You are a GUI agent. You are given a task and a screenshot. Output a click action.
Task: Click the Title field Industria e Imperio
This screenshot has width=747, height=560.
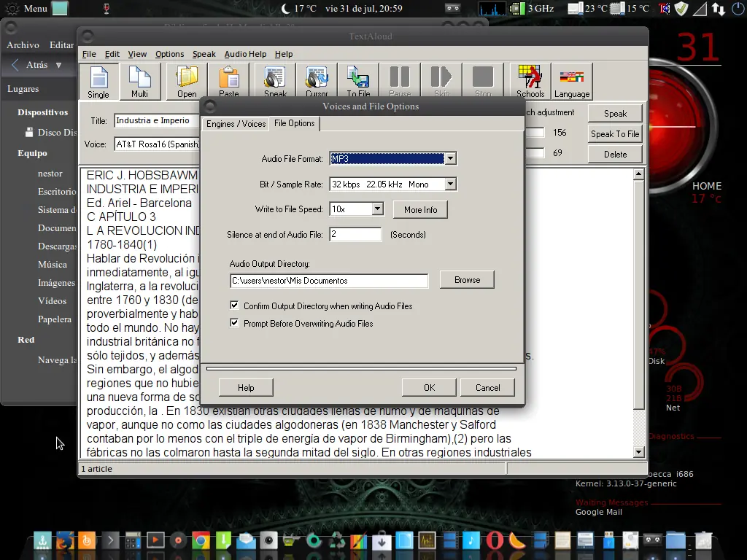[x=156, y=120]
